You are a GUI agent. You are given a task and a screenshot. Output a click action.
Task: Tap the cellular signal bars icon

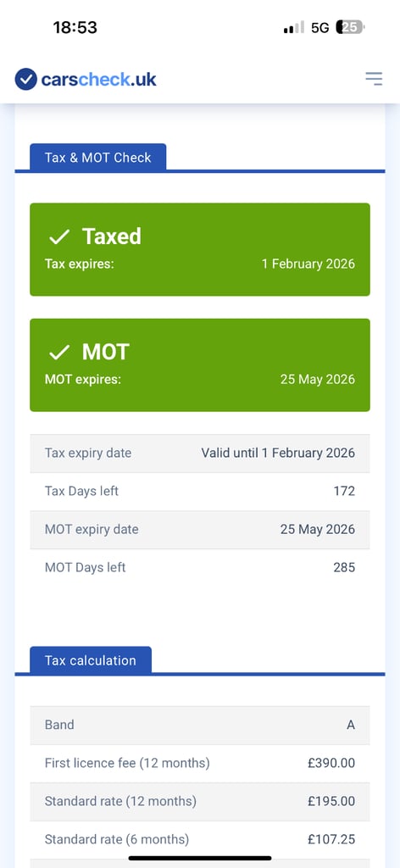coord(294,27)
